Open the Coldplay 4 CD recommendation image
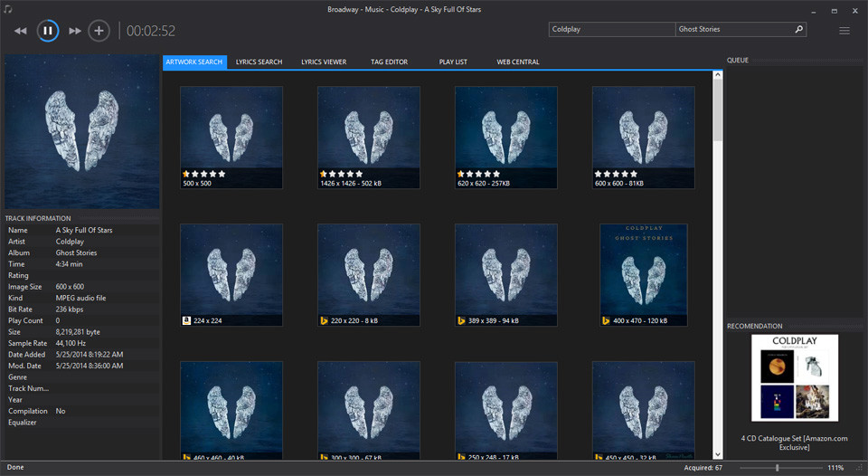The width and height of the screenshot is (868, 476). click(x=795, y=378)
